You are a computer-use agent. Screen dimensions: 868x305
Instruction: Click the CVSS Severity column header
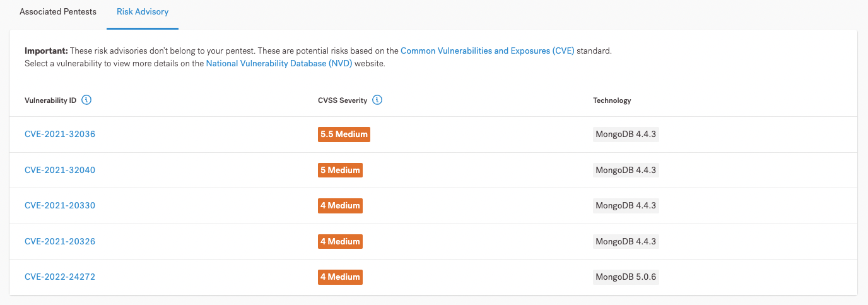(343, 100)
